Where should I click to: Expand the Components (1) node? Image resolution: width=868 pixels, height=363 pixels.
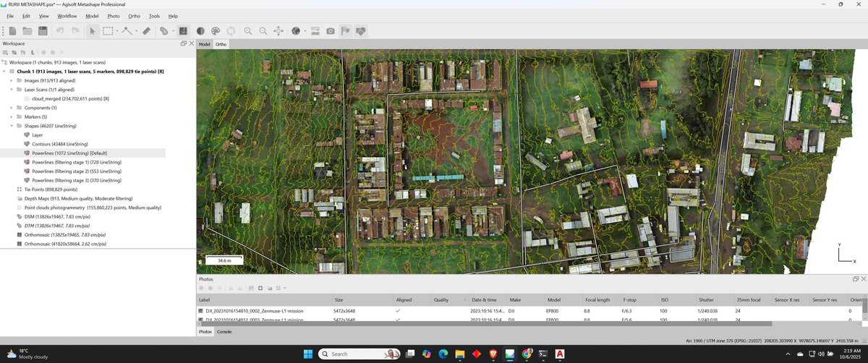click(11, 108)
